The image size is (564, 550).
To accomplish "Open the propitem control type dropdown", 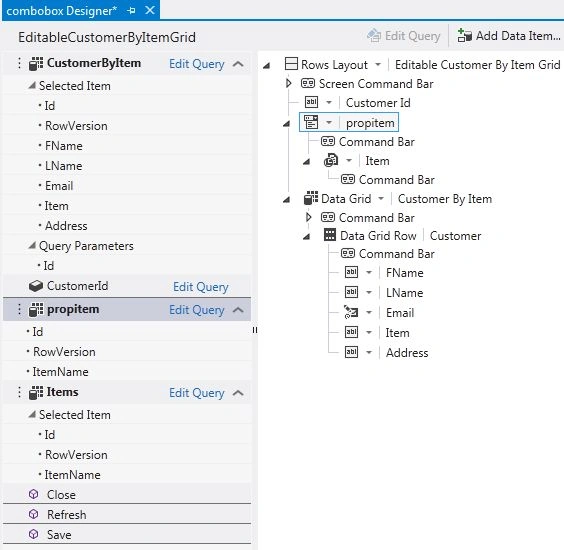I will pyautogui.click(x=328, y=123).
